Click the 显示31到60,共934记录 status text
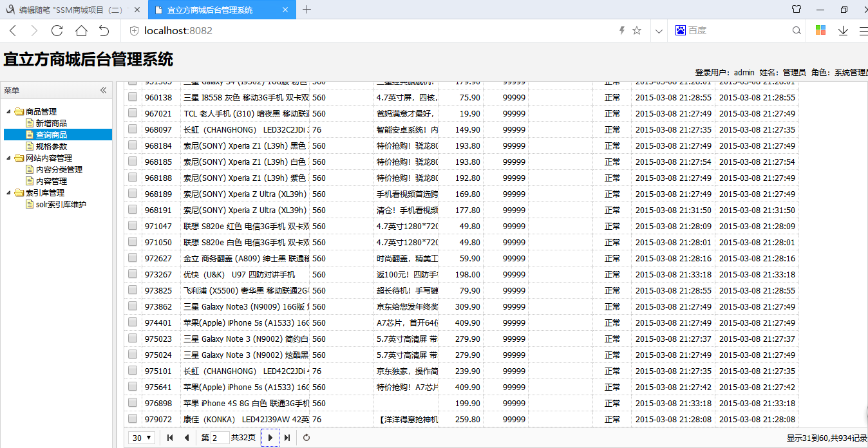868x448 pixels. (x=827, y=438)
